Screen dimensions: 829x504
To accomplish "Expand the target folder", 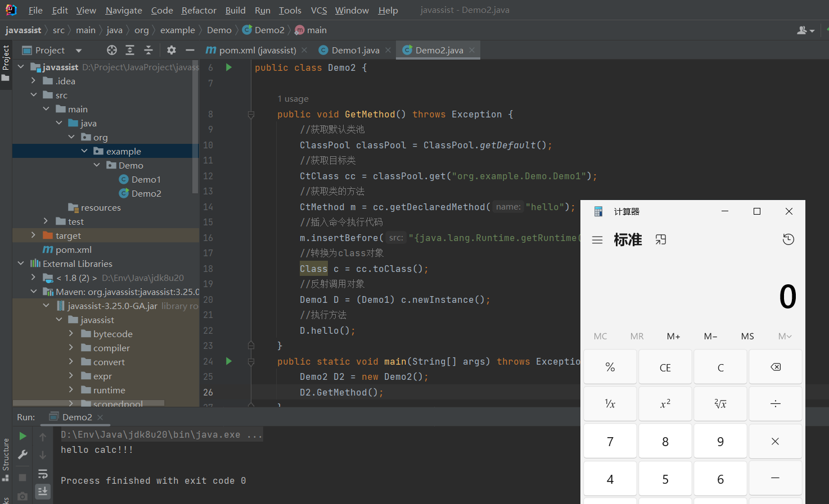I will click(33, 235).
